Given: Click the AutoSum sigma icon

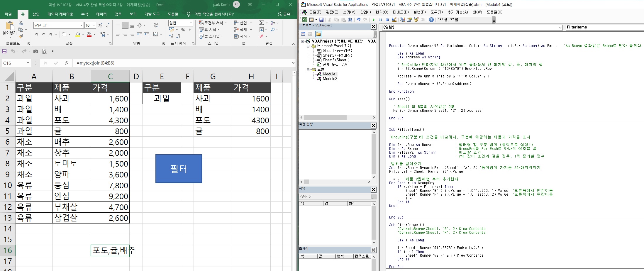Looking at the screenshot, I should (261, 23).
